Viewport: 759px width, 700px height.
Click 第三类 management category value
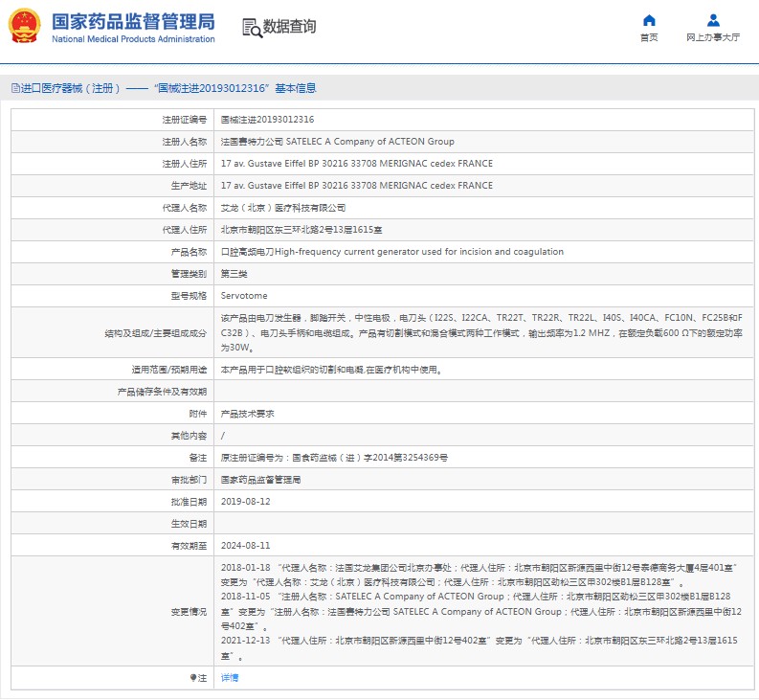(234, 274)
